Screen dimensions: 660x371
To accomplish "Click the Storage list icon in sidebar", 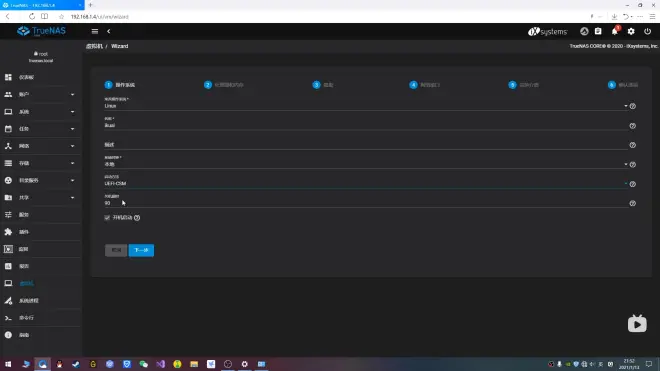I will 8,163.
